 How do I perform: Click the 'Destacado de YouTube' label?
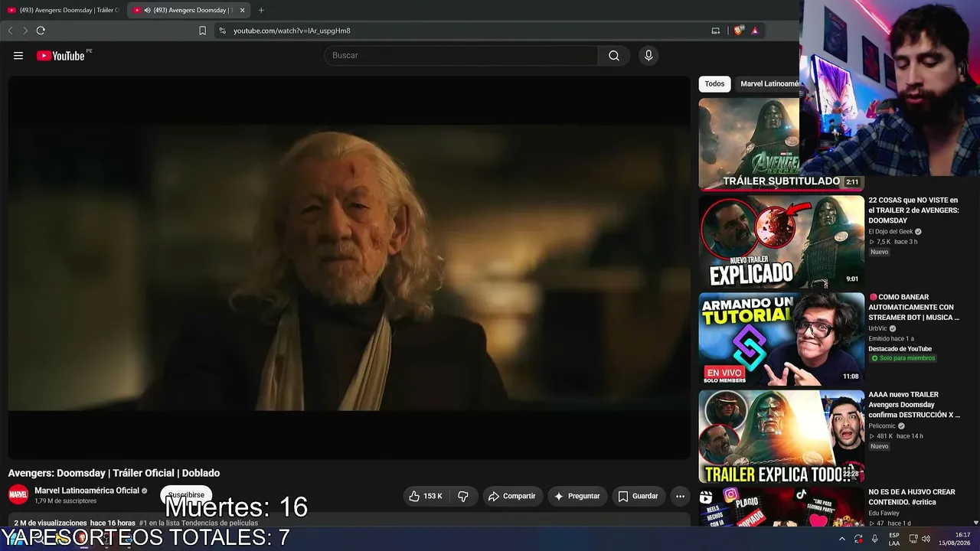(x=900, y=349)
